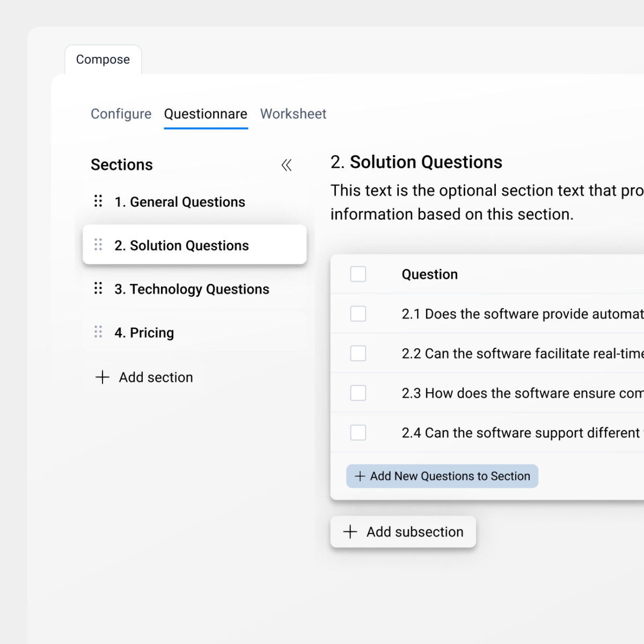
Task: Switch to the Configure tab
Action: [x=121, y=114]
